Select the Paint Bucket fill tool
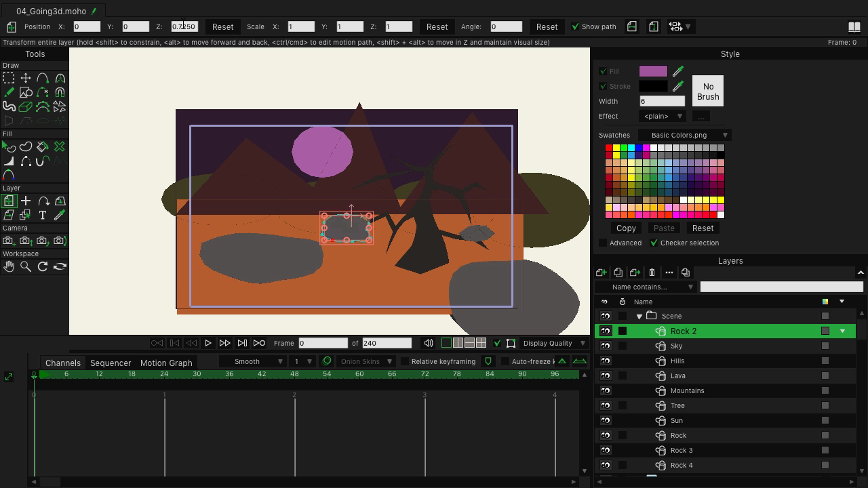 click(x=43, y=146)
